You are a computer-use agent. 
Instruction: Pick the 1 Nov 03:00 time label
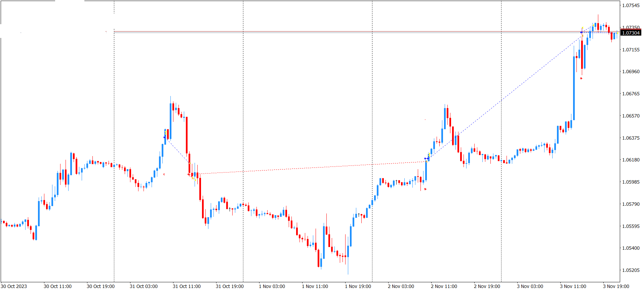coord(272,286)
